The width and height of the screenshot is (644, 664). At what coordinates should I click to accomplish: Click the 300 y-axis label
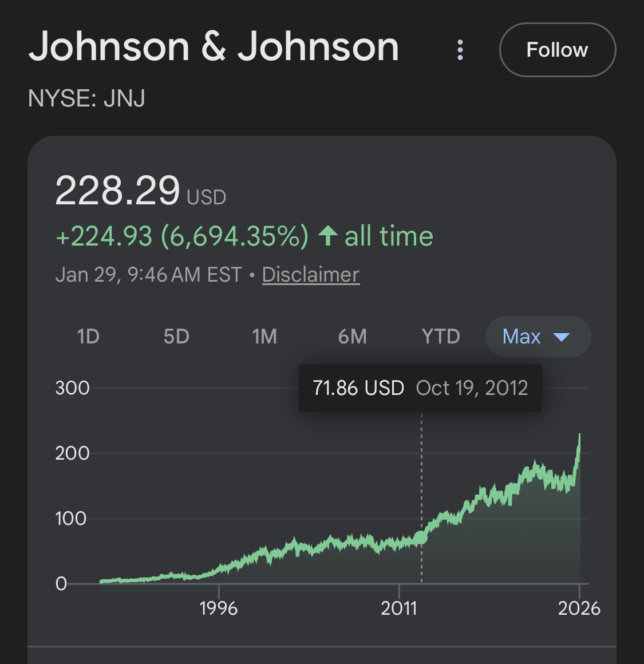pyautogui.click(x=73, y=388)
